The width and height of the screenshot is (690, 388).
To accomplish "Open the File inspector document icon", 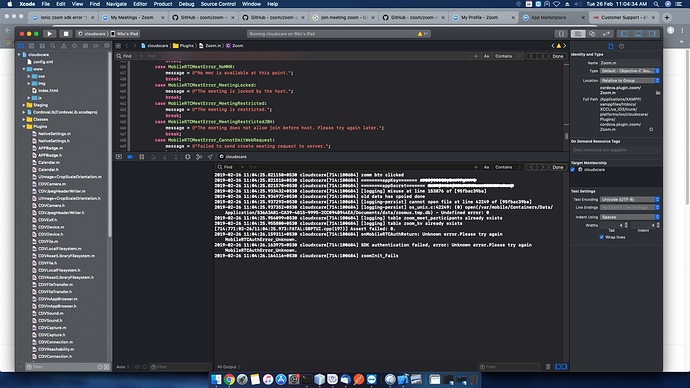I will point(611,46).
